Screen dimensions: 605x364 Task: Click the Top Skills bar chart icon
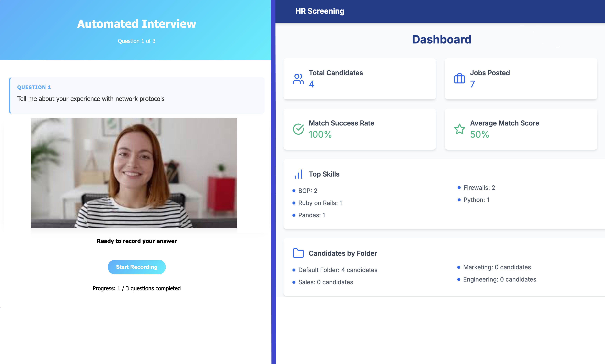(x=298, y=174)
